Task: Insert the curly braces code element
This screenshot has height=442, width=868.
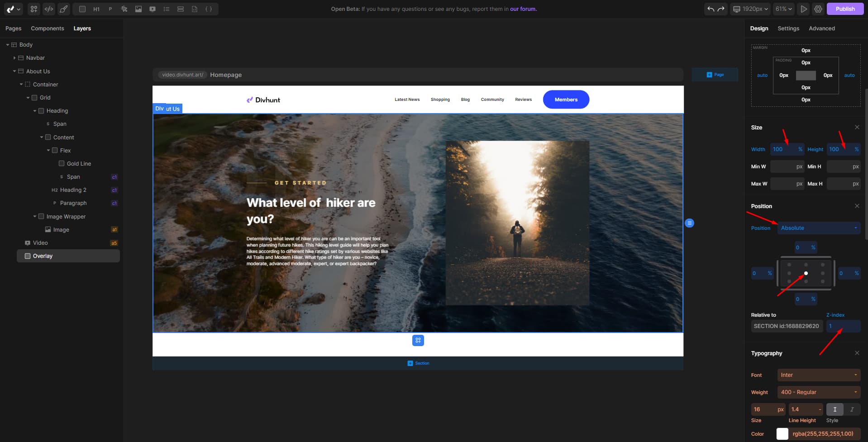Action: [x=209, y=9]
